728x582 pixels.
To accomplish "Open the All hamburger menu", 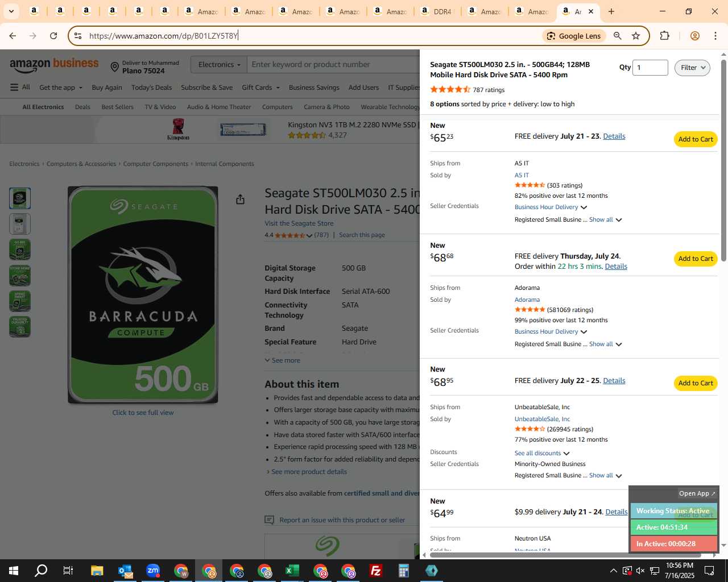I will pos(20,87).
